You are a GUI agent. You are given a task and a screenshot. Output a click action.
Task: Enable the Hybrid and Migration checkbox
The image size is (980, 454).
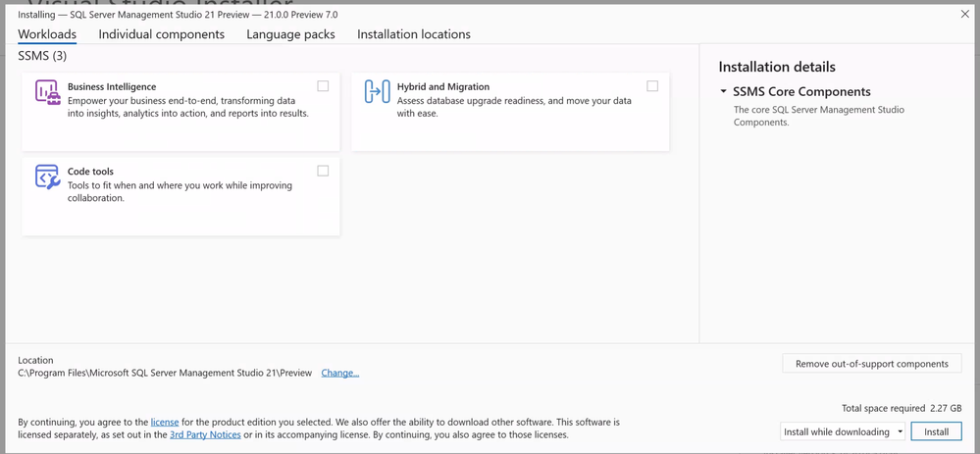coord(652,86)
